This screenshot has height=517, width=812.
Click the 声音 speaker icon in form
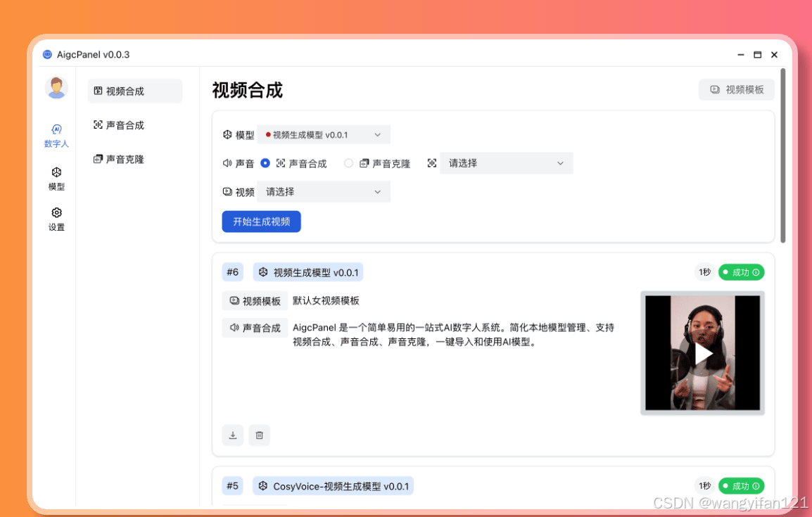pyautogui.click(x=227, y=163)
